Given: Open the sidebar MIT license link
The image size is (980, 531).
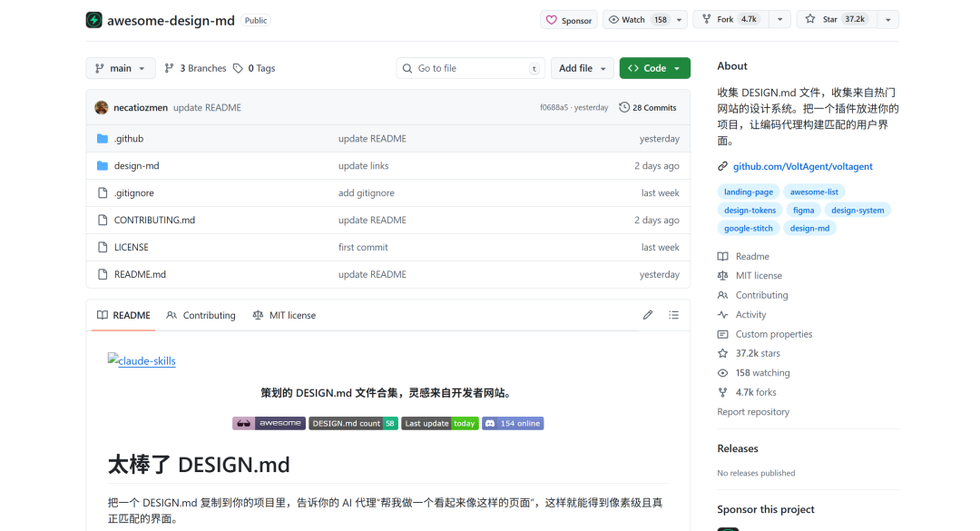Looking at the screenshot, I should pyautogui.click(x=750, y=276).
